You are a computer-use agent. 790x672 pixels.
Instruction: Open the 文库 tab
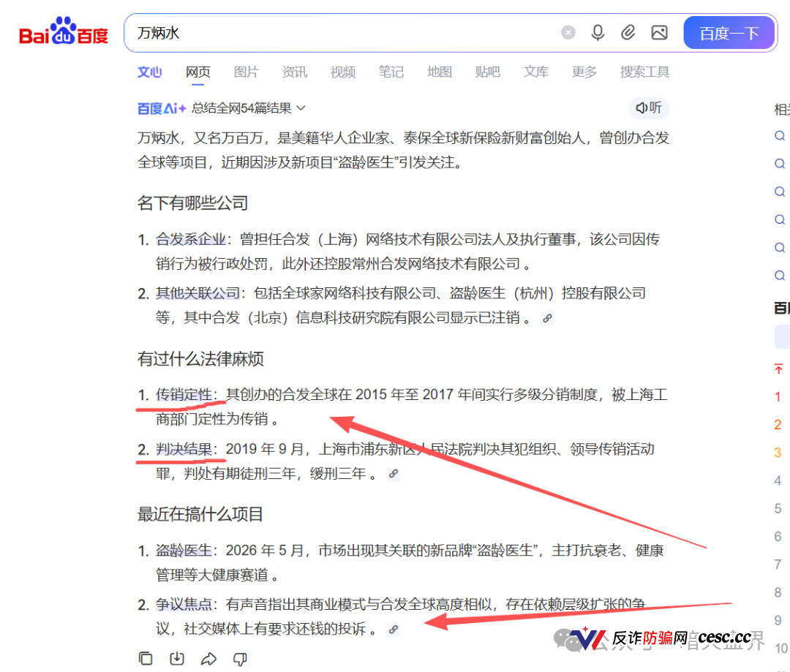pos(536,72)
